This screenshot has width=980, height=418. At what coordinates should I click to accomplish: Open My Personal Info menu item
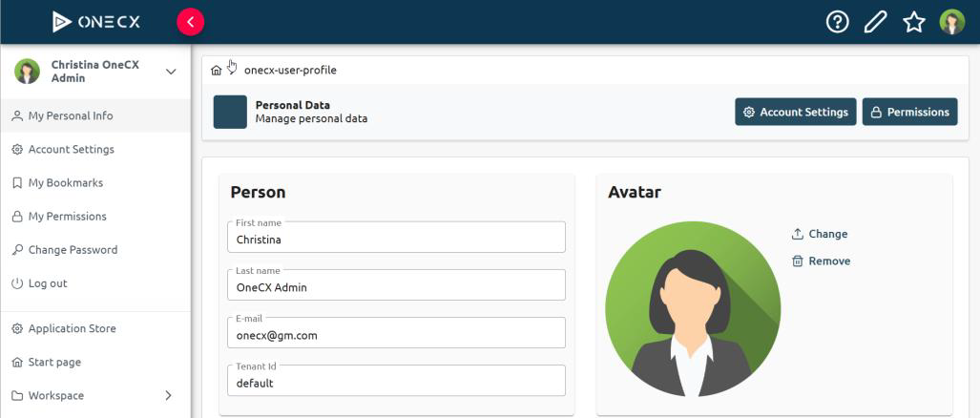coord(71,115)
